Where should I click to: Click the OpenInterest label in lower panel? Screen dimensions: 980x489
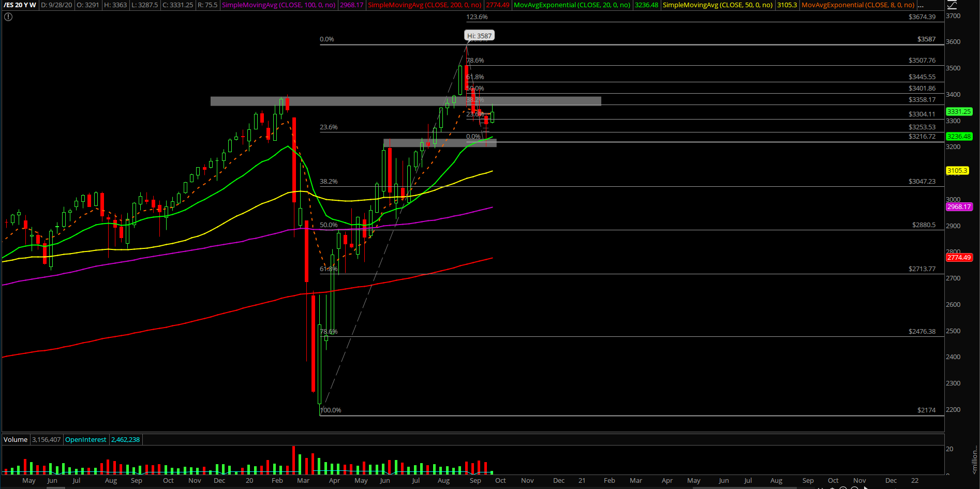coord(85,440)
